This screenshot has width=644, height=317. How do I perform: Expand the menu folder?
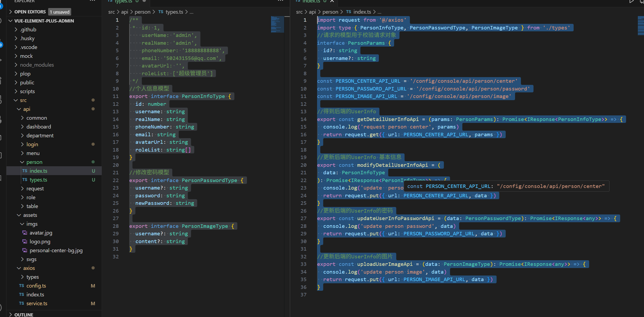(x=22, y=153)
